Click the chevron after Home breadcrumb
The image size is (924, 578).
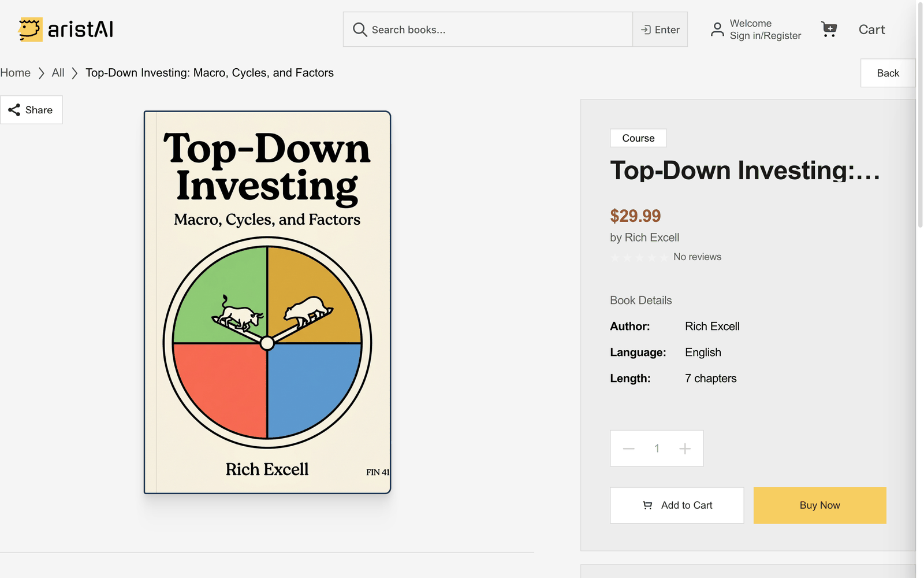pos(42,73)
